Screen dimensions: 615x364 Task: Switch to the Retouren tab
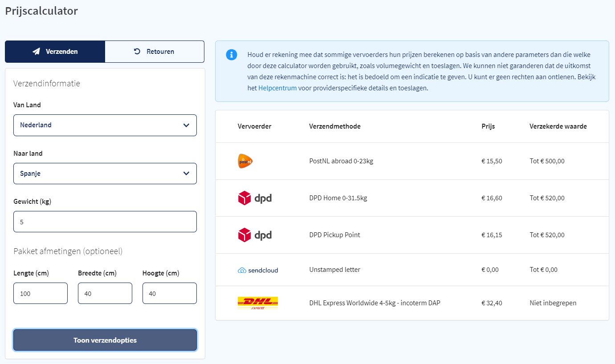155,52
